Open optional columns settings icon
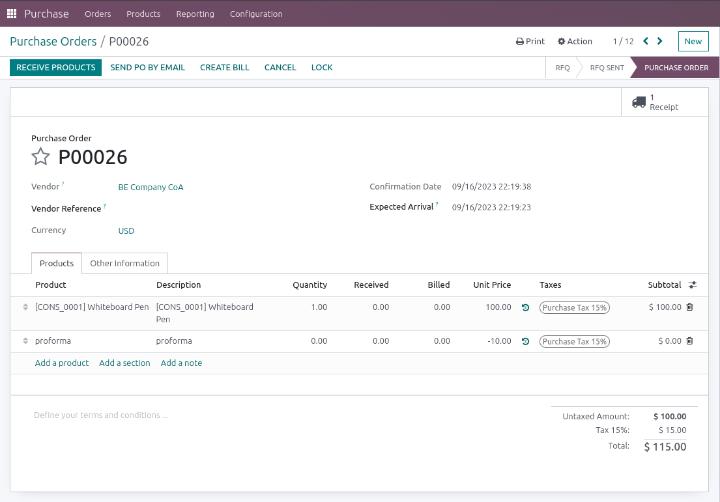 [692, 285]
